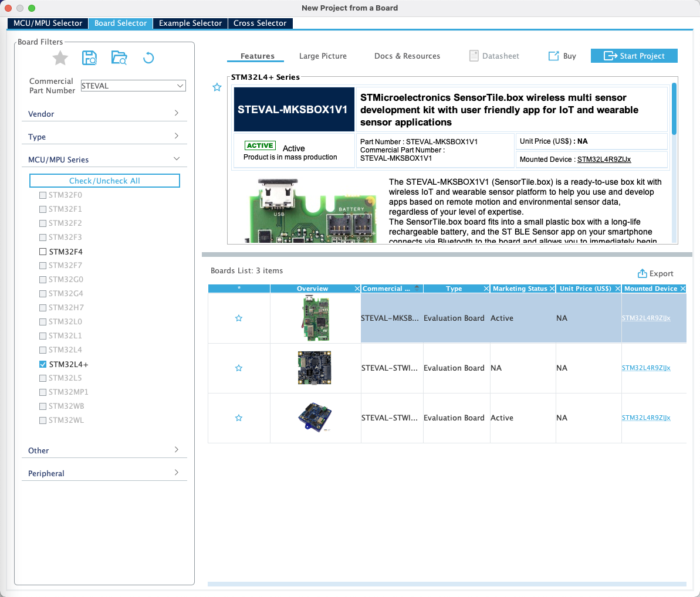Click the grey splitter bar above Boards List
The height and width of the screenshot is (597, 700).
[447, 255]
